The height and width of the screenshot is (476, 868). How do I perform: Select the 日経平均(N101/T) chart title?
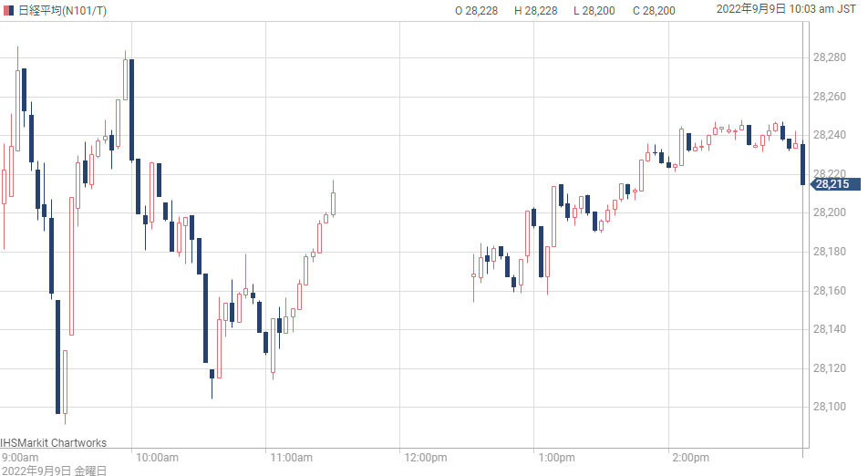pos(64,10)
